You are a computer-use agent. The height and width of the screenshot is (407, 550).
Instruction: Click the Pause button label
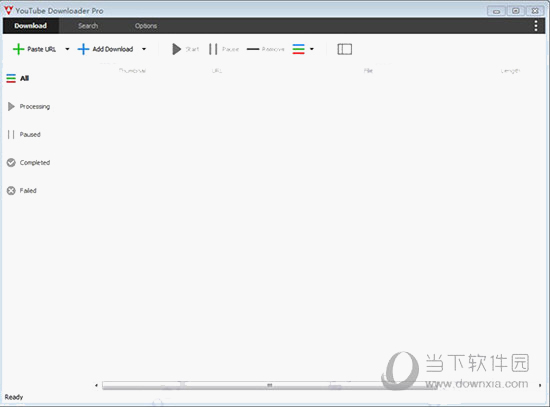(x=230, y=49)
